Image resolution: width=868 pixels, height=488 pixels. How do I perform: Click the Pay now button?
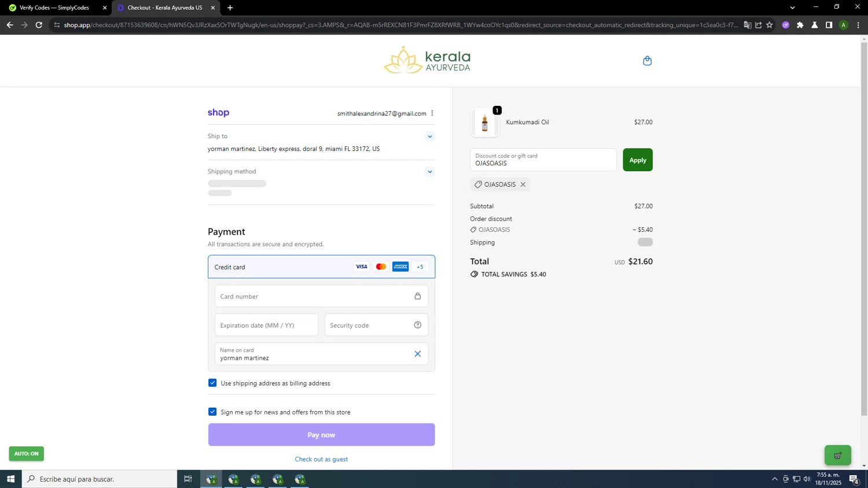tap(321, 435)
